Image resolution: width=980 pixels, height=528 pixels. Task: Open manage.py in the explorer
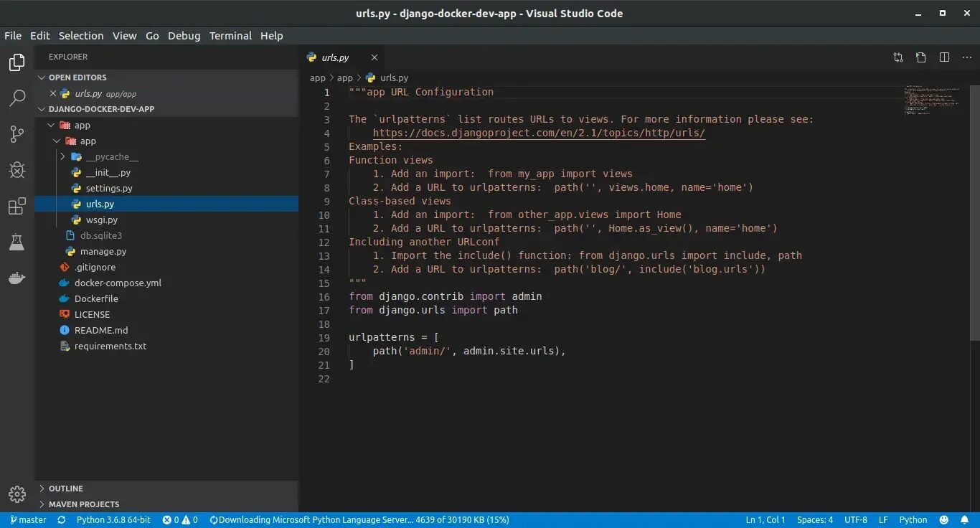[x=166, y=252]
